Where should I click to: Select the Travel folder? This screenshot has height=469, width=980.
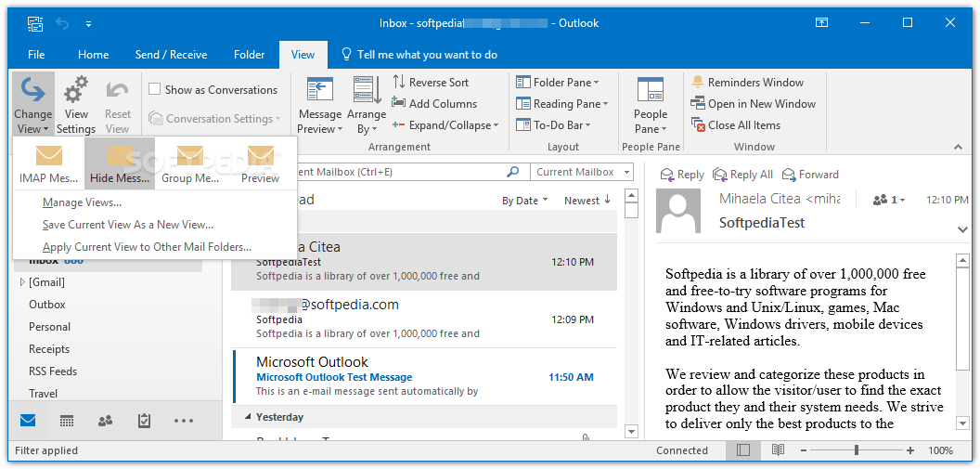pos(43,394)
